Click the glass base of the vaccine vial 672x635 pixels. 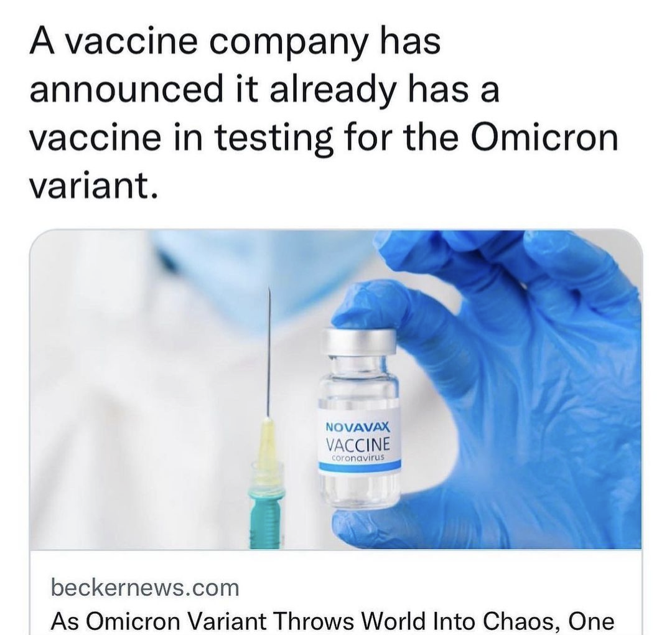point(359,490)
